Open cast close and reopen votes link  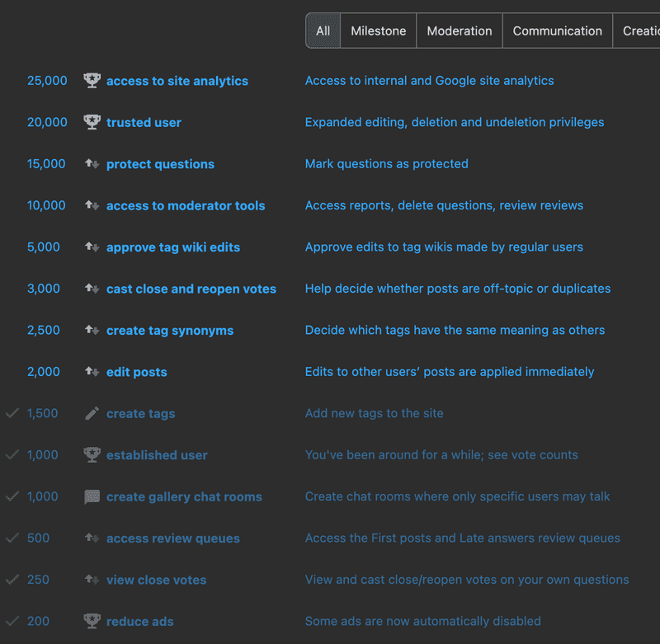191,289
